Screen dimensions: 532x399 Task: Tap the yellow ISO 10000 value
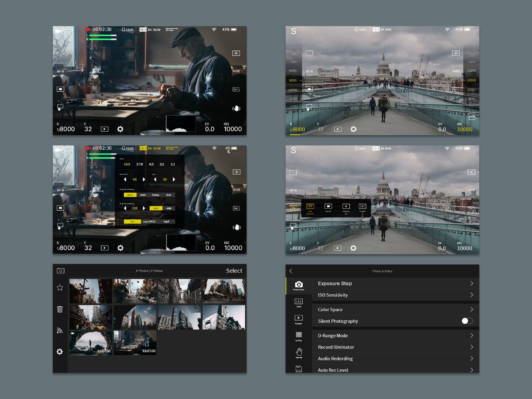click(465, 129)
